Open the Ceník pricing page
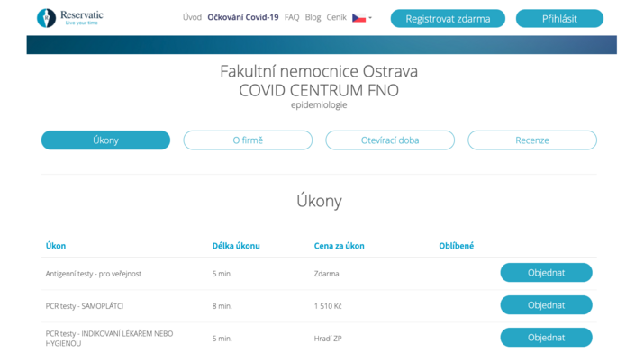This screenshot has width=644, height=362. click(x=336, y=18)
